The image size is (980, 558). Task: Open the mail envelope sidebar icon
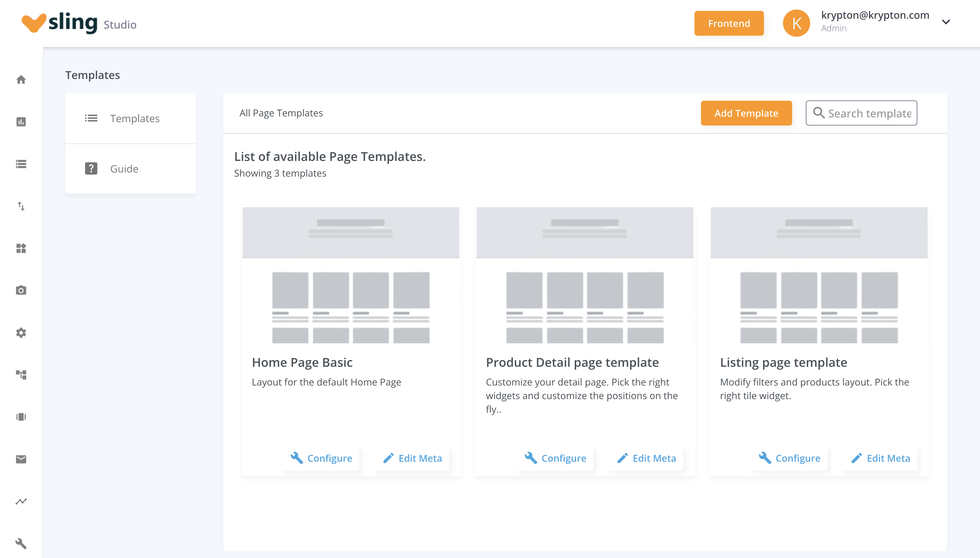(21, 459)
